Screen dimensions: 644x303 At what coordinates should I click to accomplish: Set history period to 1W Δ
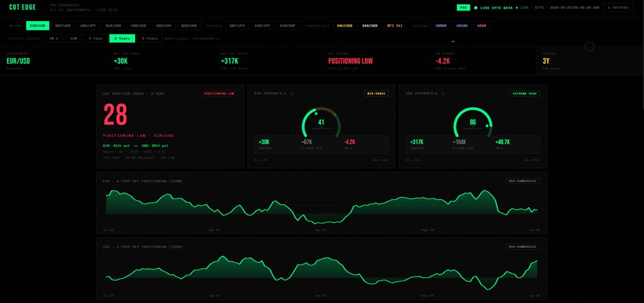53,38
